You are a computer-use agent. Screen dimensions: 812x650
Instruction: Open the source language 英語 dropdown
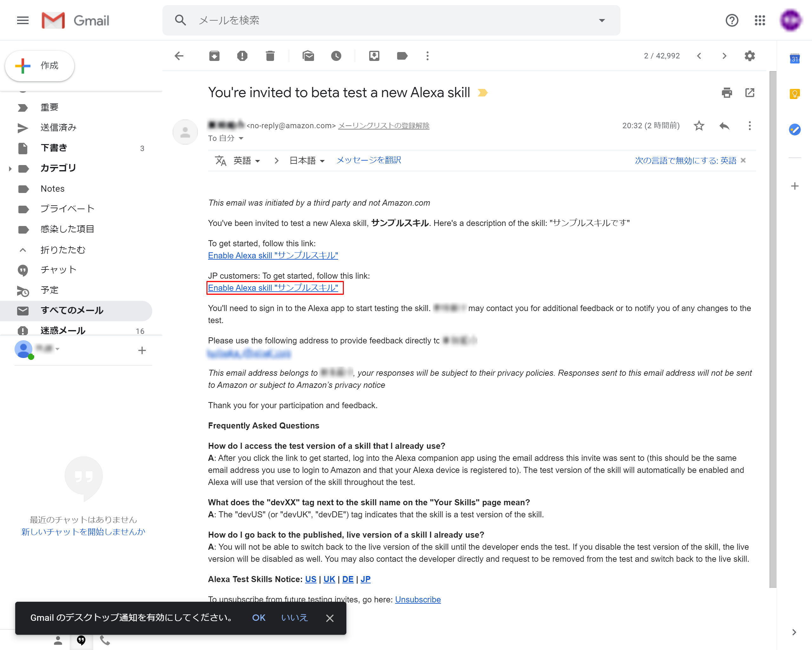[247, 161]
